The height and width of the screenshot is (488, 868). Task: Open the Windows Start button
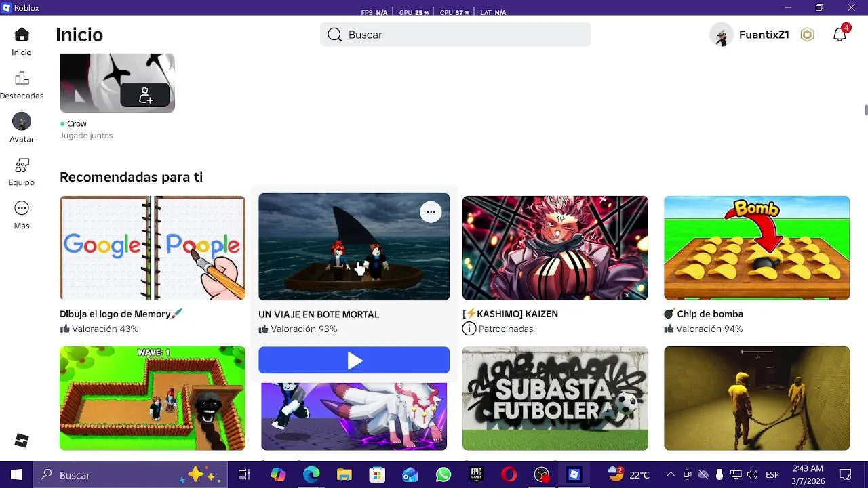(x=16, y=475)
